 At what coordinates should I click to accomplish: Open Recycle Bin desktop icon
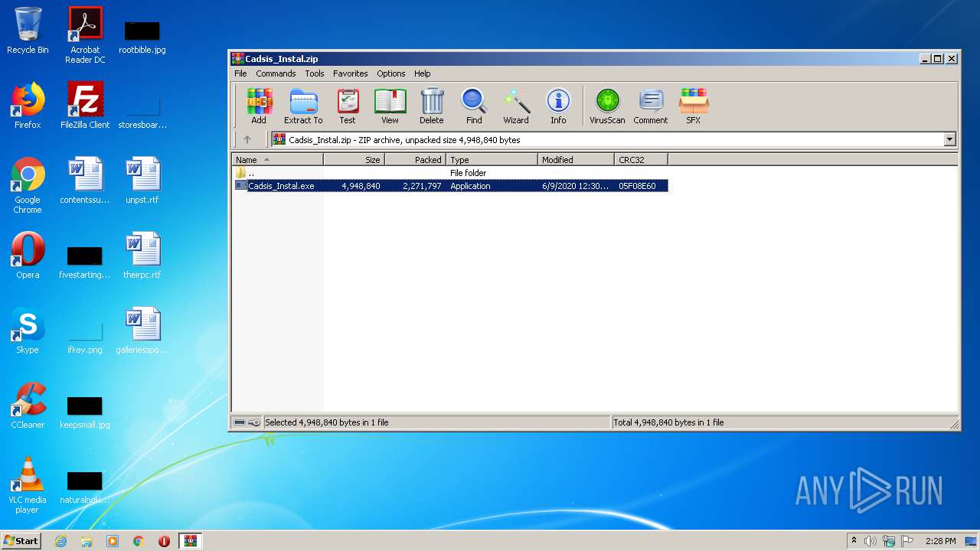pos(28,31)
